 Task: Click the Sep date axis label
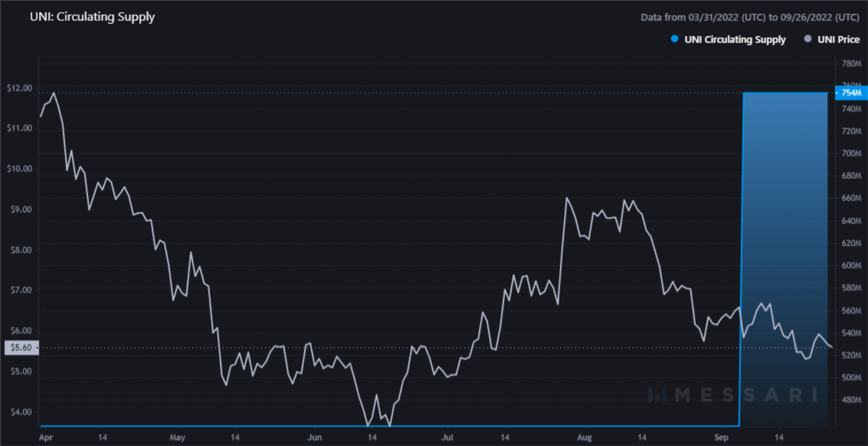click(x=722, y=437)
